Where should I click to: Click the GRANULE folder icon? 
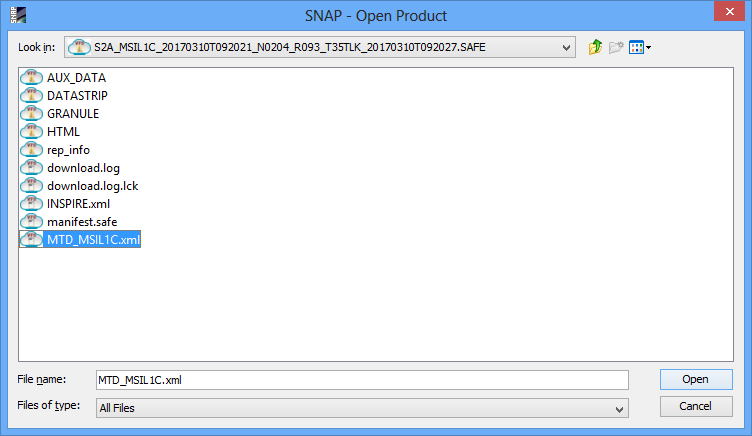[x=32, y=114]
